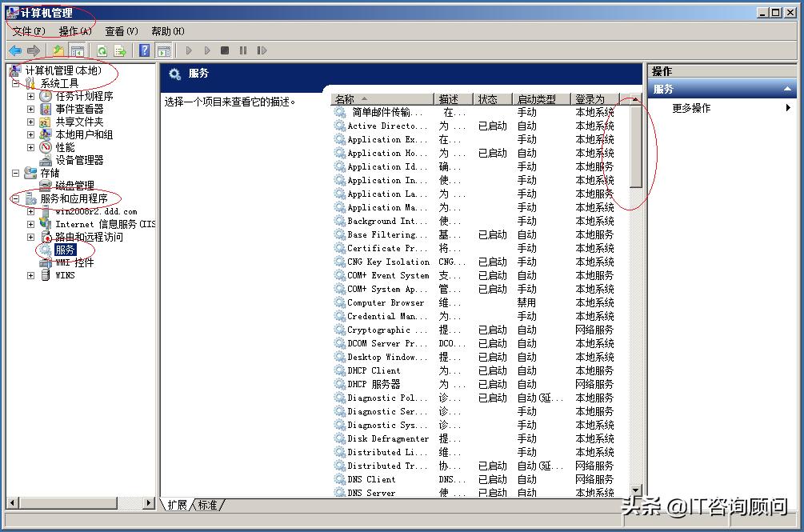Click the Export List toolbar icon

coord(119,50)
